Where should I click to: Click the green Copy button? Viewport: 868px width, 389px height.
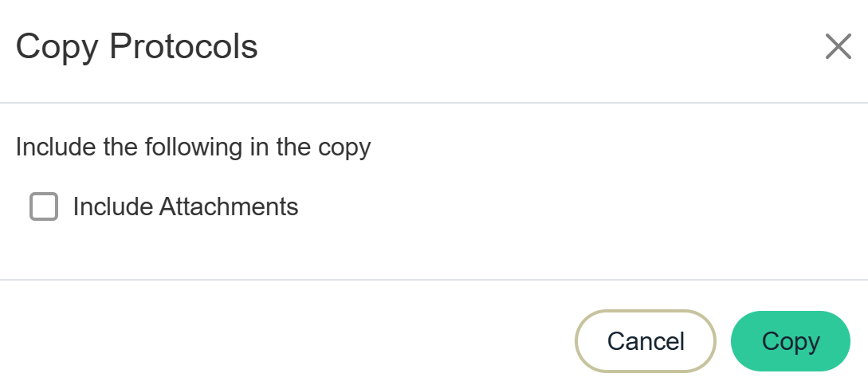point(790,341)
